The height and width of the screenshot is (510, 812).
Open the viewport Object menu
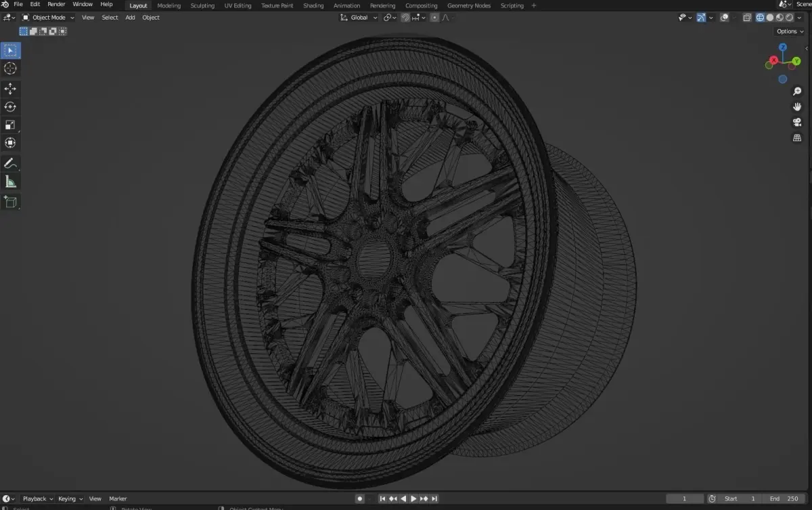coord(151,18)
